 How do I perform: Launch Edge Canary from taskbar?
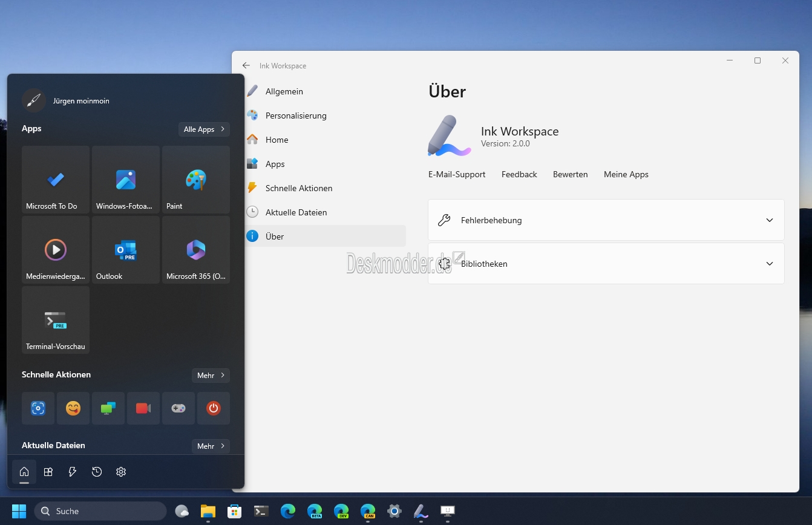coord(368,511)
